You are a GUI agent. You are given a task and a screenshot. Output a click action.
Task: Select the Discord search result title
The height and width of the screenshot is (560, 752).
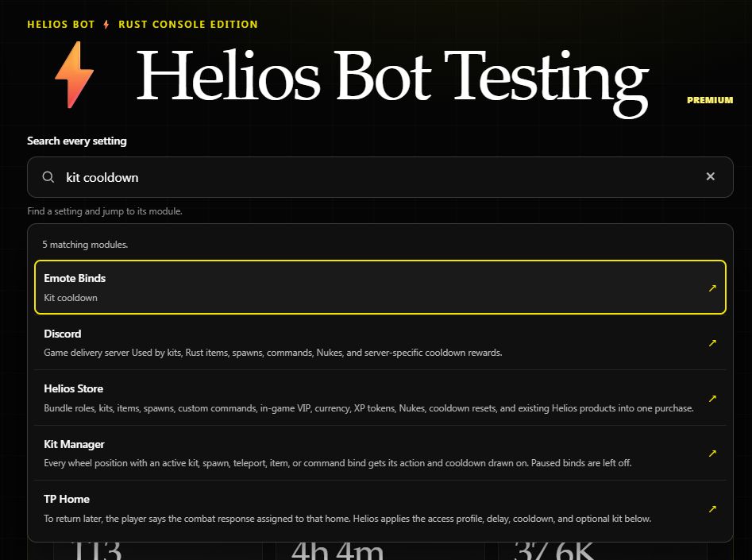coord(63,334)
